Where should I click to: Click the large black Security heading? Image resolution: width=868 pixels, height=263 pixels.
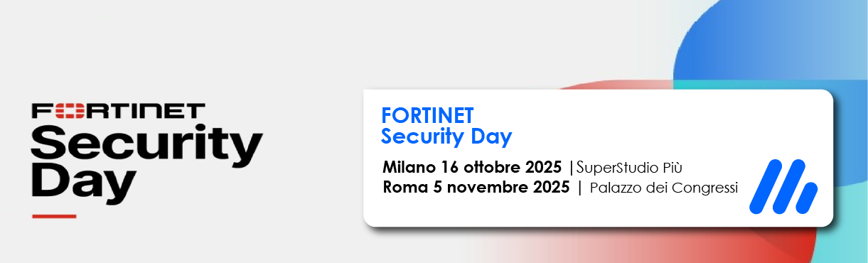(147, 144)
